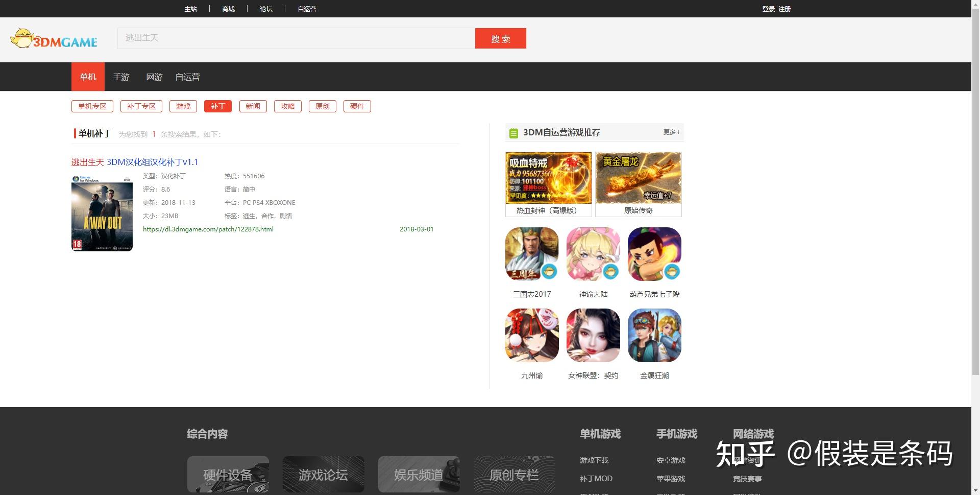Open the 游戏论坛 footer tile
The height and width of the screenshot is (495, 980).
click(x=324, y=475)
